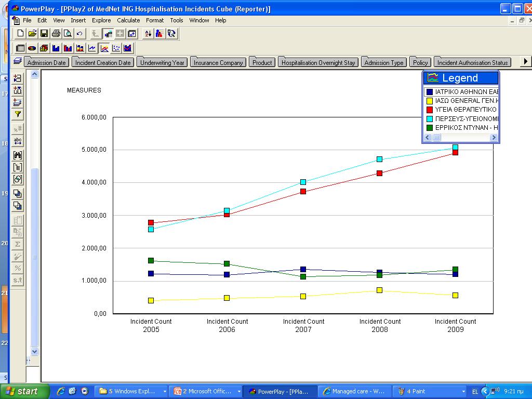Viewport: 532px width, 399px height.
Task: Open the Incident Creation Date dimension folder
Action: click(103, 62)
